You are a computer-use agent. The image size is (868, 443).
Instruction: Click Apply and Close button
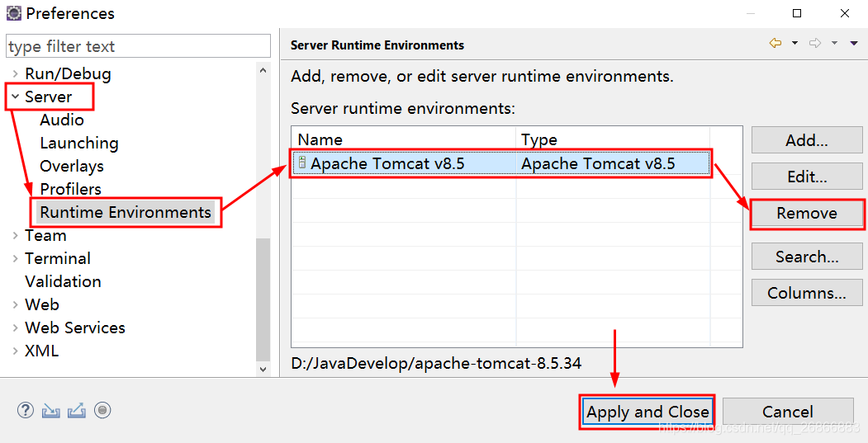click(x=647, y=412)
